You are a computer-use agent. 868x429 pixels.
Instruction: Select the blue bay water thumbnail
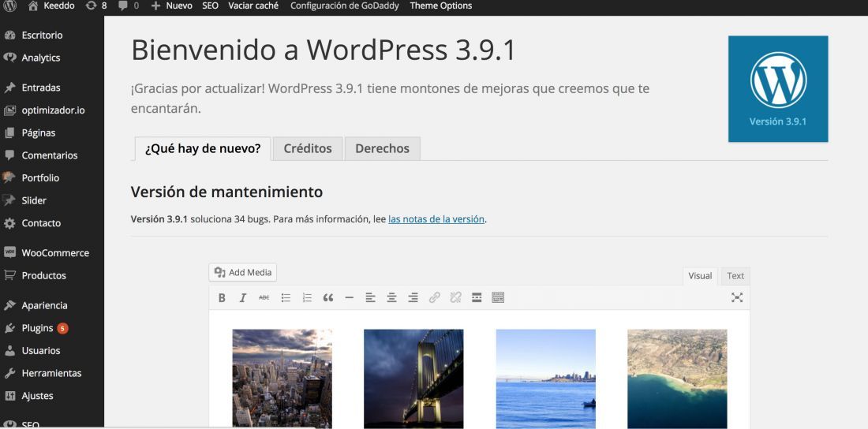pyautogui.click(x=546, y=379)
